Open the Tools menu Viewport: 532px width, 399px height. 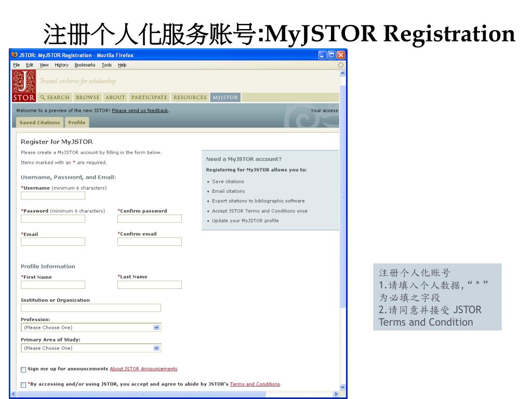107,65
